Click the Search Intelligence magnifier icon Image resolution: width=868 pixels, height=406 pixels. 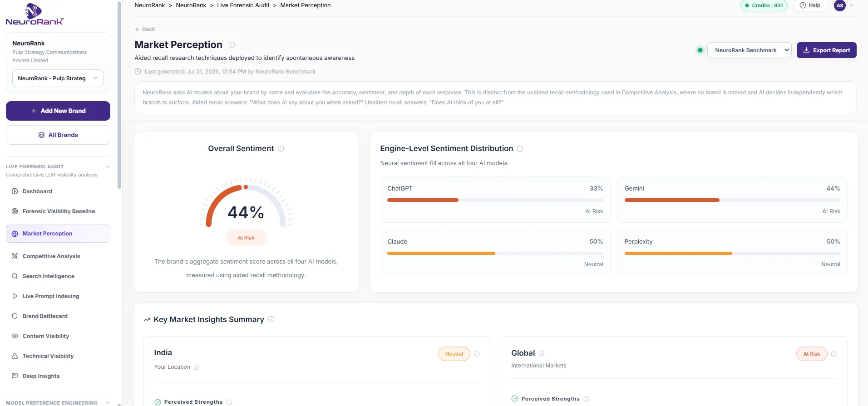tap(15, 276)
